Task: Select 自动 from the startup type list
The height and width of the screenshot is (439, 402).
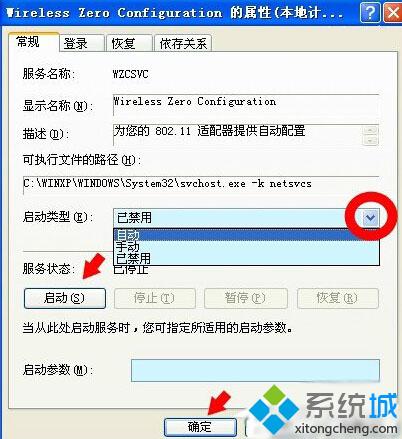Action: (x=246, y=235)
